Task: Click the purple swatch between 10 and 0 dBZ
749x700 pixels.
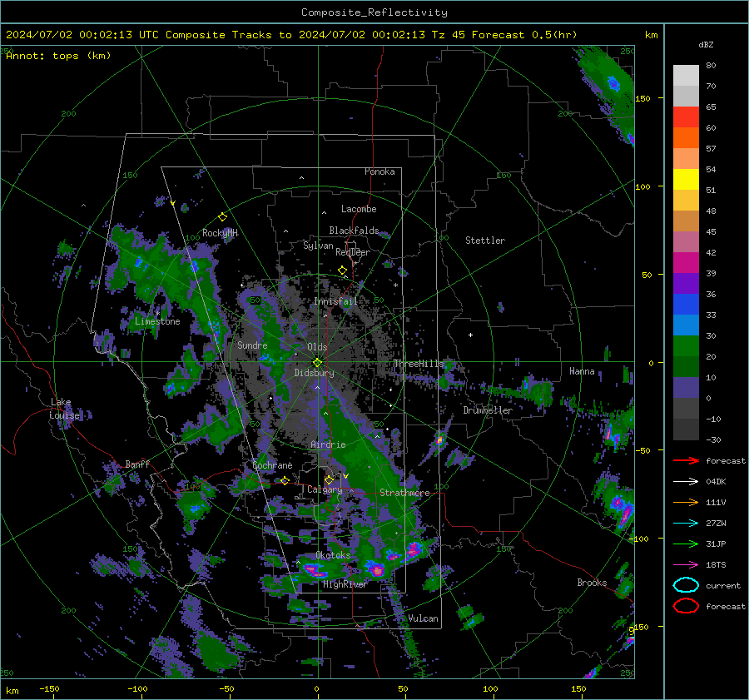Action: [x=686, y=388]
